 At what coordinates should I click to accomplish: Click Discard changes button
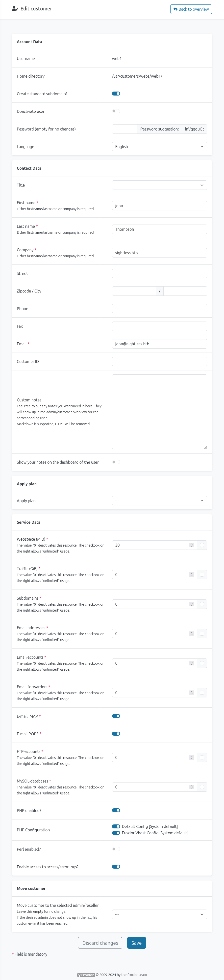click(x=100, y=943)
